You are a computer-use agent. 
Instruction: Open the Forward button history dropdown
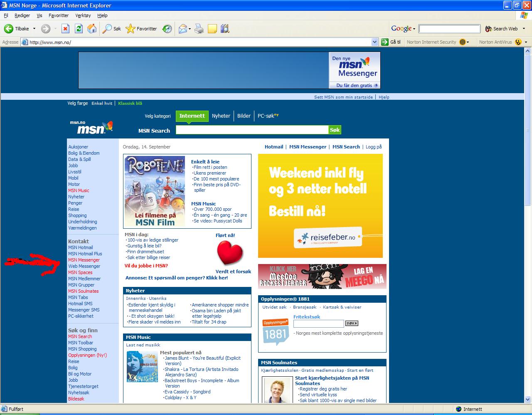coord(55,29)
